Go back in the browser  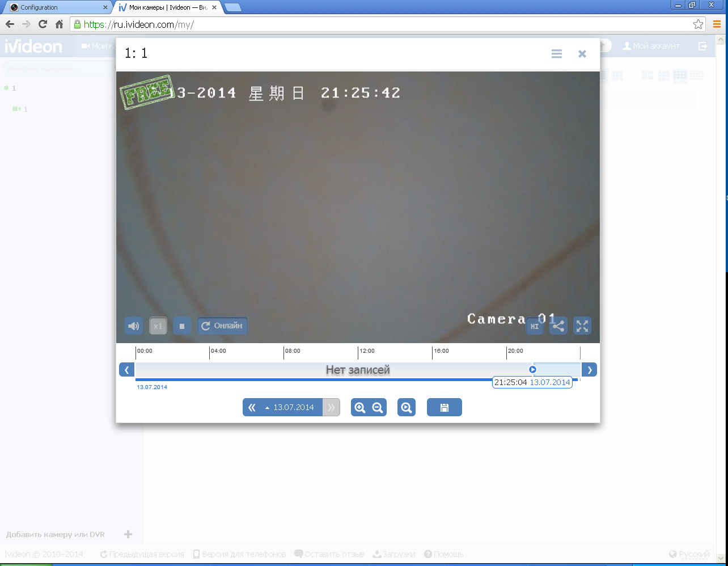click(x=10, y=24)
